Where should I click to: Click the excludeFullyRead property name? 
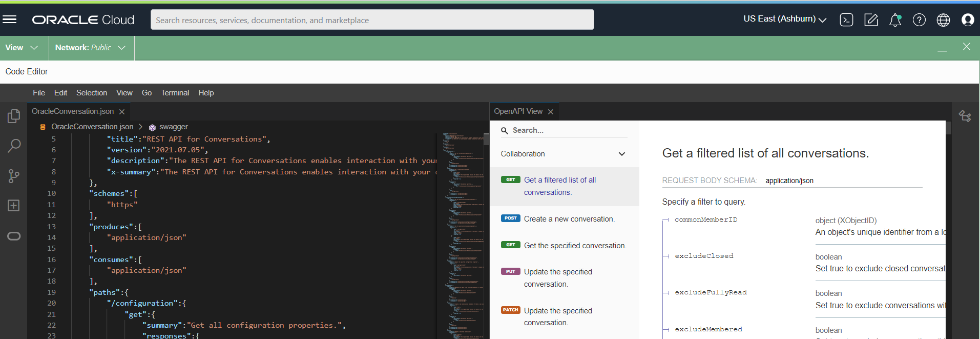(x=711, y=292)
